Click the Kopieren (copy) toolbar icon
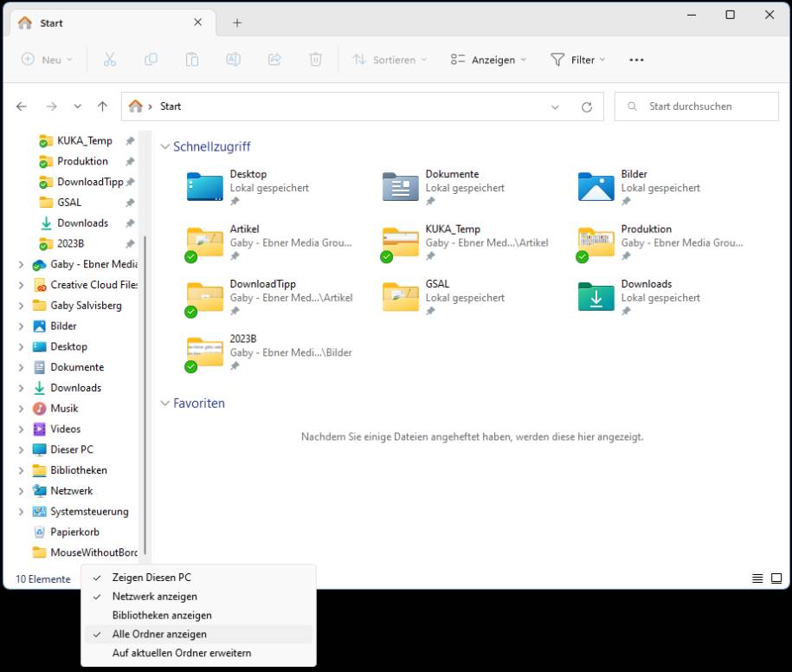This screenshot has height=672, width=792. (x=151, y=60)
